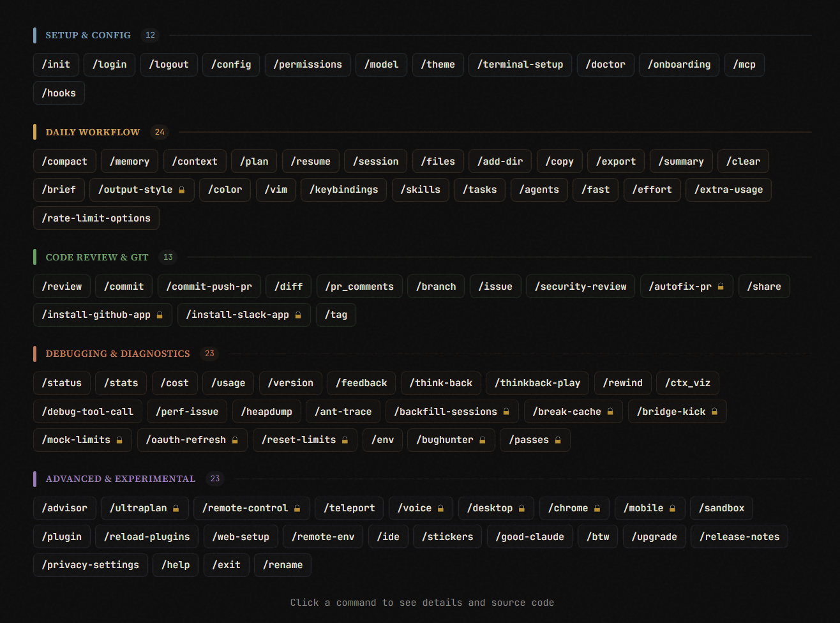Click the Advanced & Experimental count badge

[215, 479]
